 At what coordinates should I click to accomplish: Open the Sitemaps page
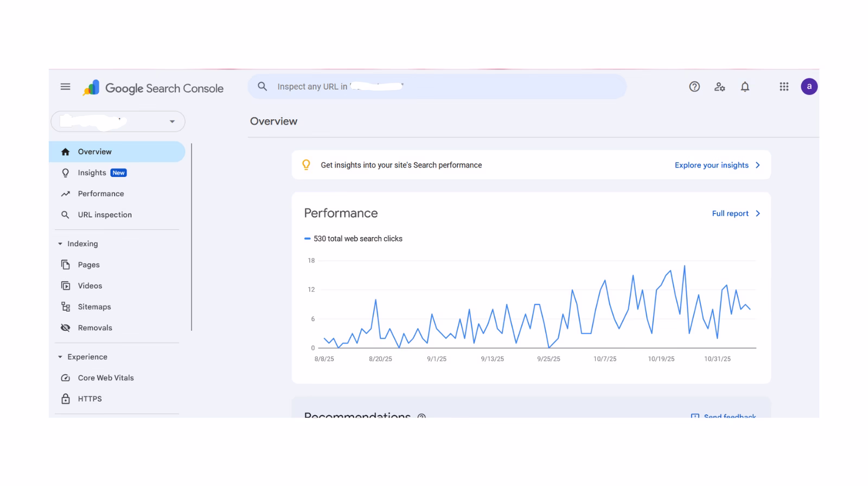(94, 307)
